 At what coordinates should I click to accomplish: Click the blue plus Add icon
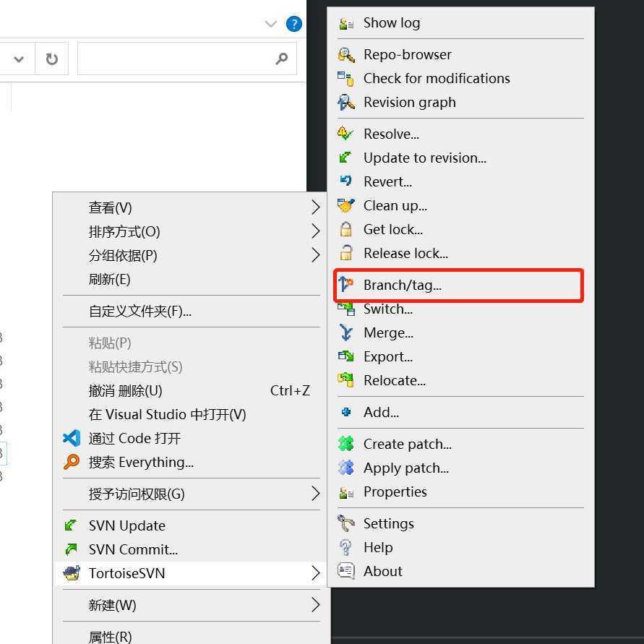[x=345, y=412]
